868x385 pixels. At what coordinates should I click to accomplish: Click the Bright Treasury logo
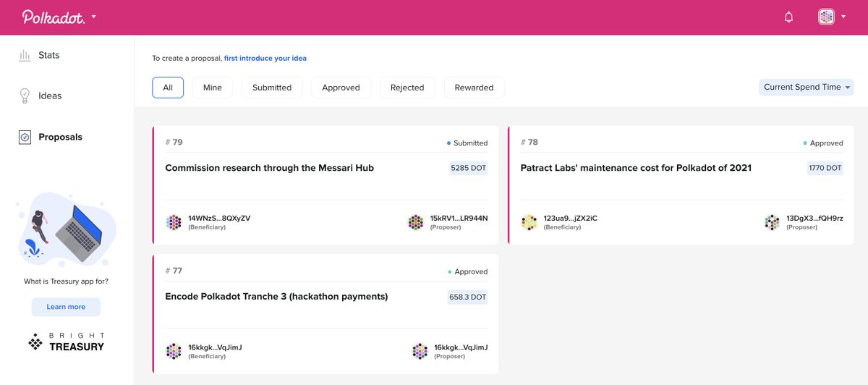(x=66, y=342)
